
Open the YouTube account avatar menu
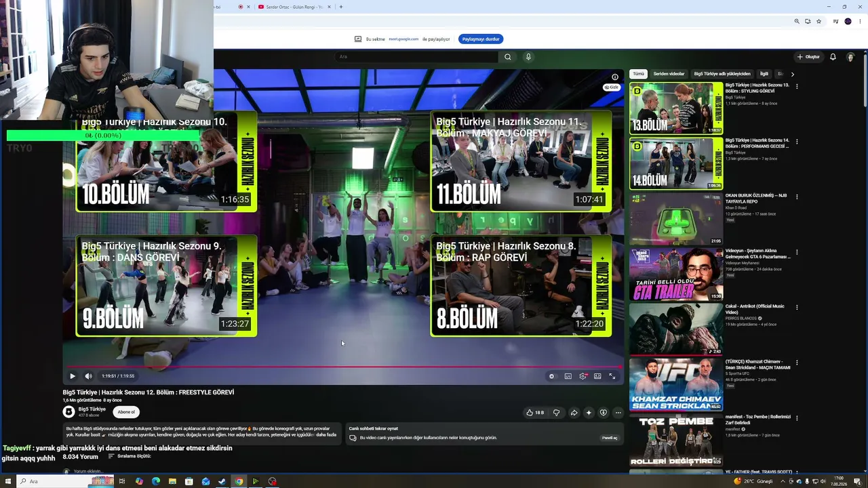(x=850, y=57)
